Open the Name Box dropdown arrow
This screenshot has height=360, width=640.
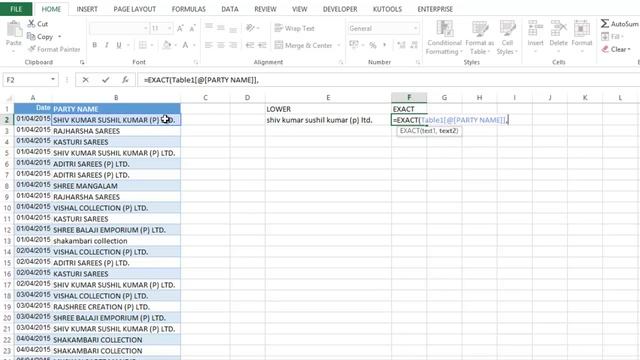point(53,80)
